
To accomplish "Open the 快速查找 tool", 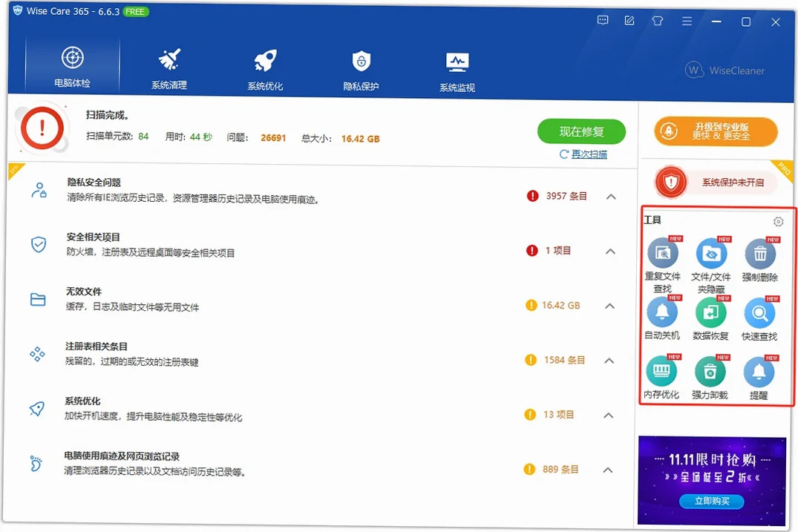I will click(x=759, y=319).
